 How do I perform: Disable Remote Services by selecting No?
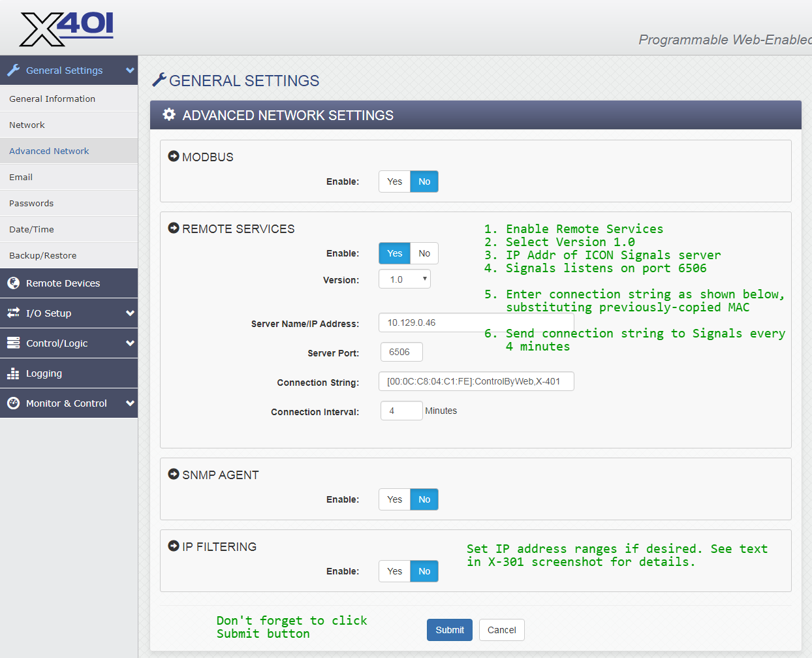coord(424,253)
